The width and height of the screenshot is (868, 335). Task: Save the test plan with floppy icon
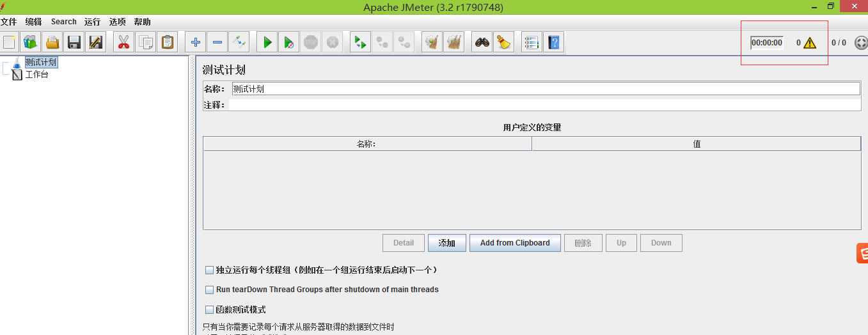pyautogui.click(x=74, y=43)
